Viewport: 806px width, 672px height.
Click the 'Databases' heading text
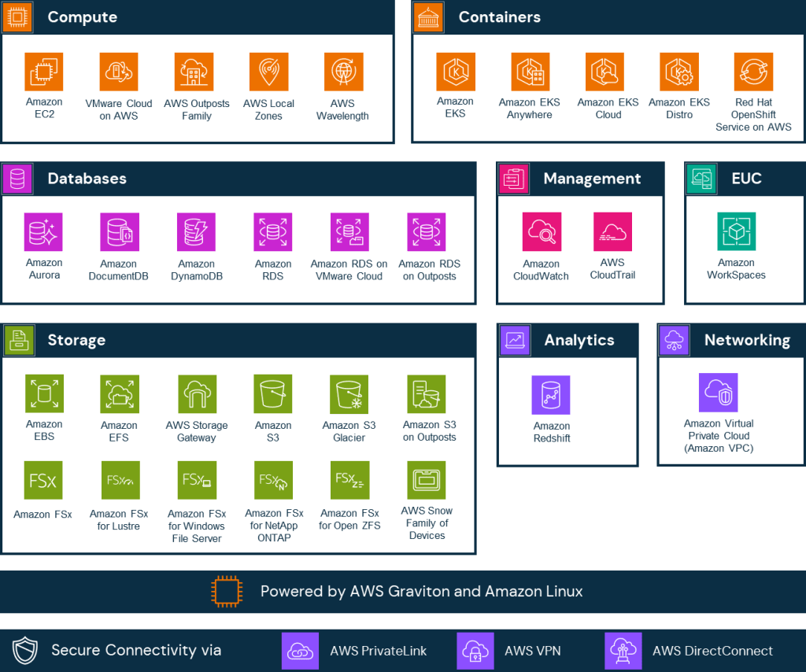coord(87,179)
